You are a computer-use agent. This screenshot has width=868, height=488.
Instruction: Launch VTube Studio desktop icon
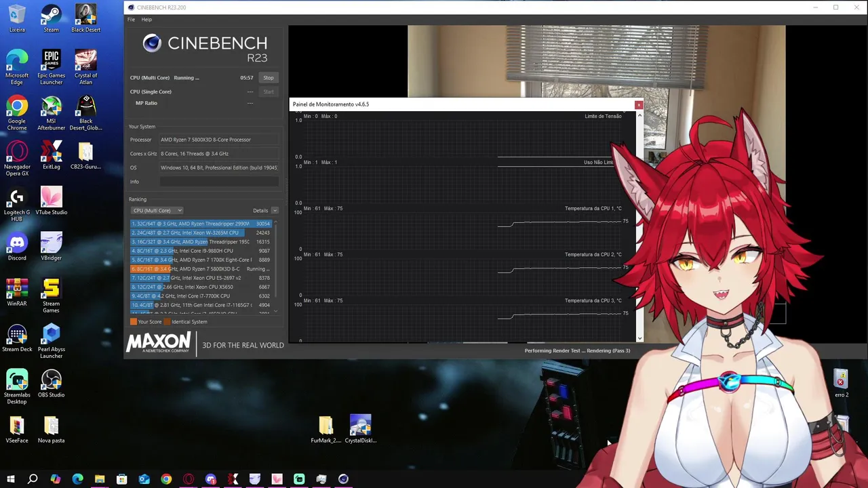[51, 201]
